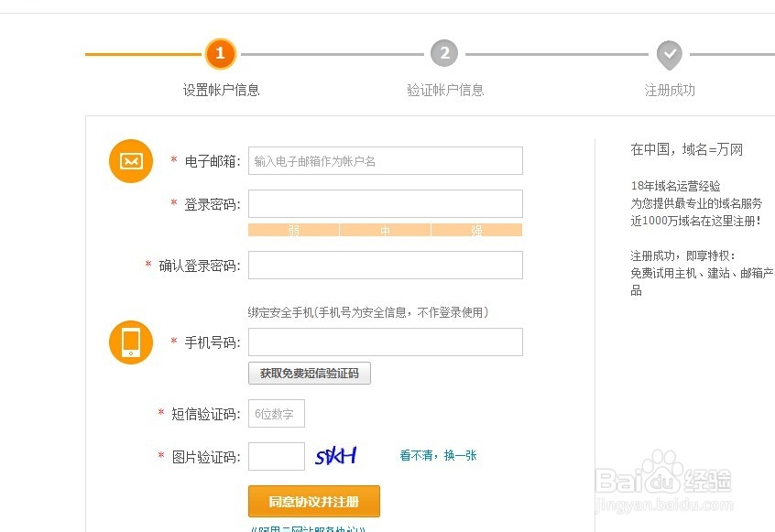
Task: Click the 看不清，换一张 refresh link
Action: click(439, 455)
